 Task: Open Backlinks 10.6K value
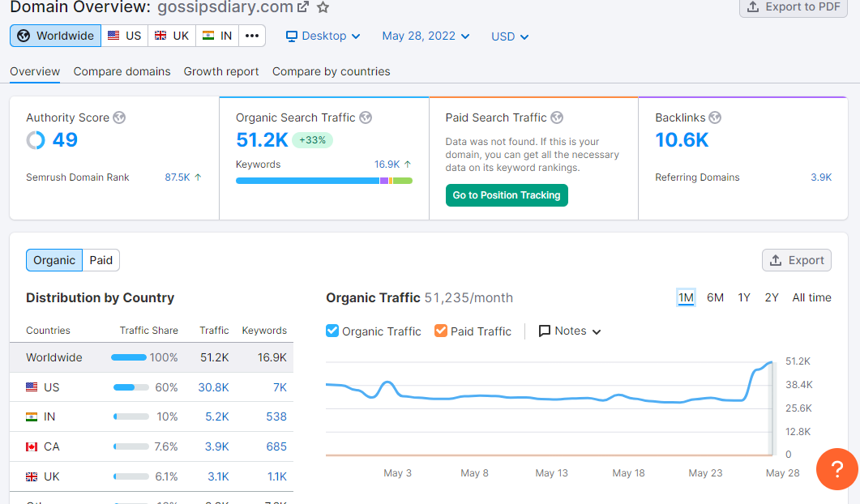[x=682, y=140]
